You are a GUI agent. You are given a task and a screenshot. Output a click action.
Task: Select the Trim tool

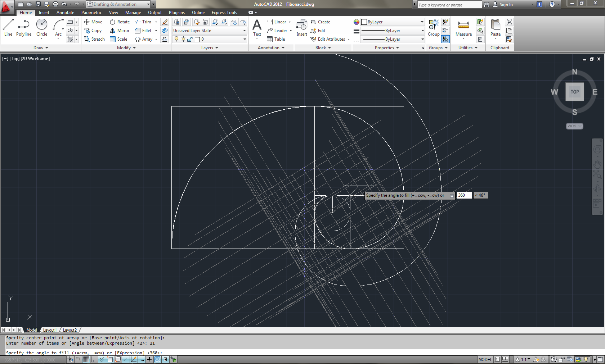(x=143, y=22)
